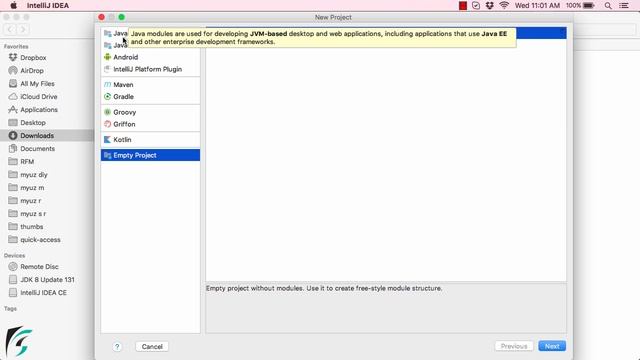Close the New Project dialog

coord(101,17)
